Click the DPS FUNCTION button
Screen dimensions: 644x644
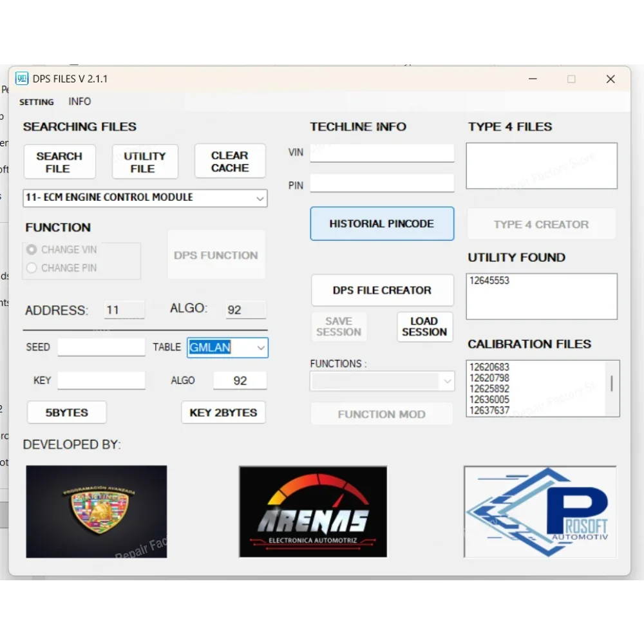pyautogui.click(x=216, y=255)
